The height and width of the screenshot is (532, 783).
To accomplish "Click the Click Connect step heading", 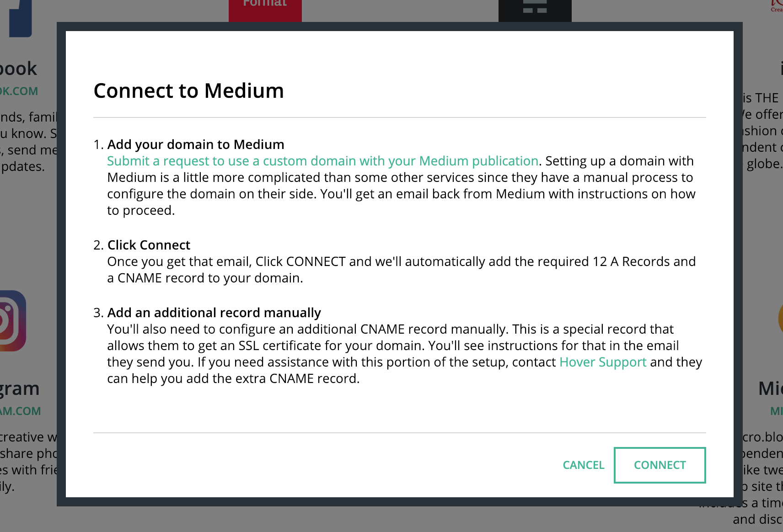I will [149, 245].
